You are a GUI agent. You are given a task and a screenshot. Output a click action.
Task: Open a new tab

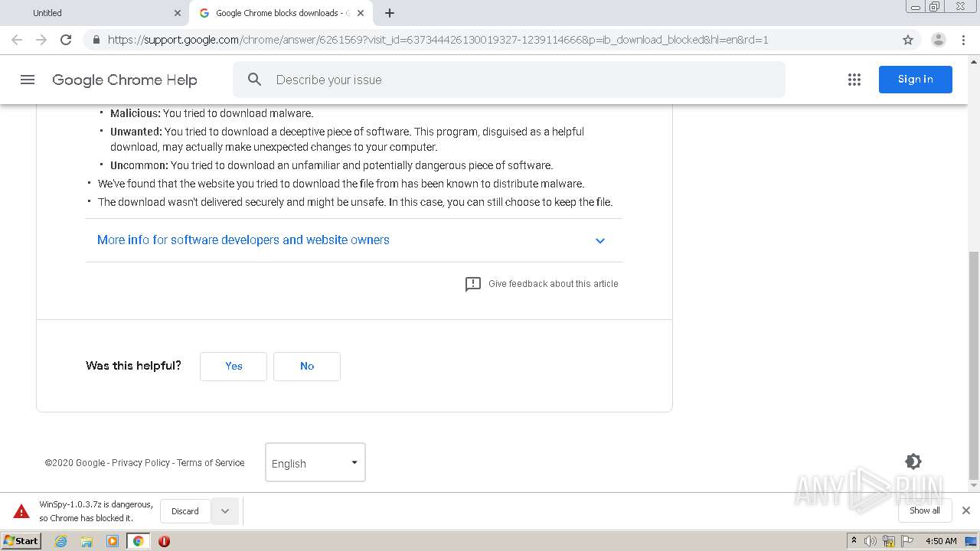click(390, 13)
